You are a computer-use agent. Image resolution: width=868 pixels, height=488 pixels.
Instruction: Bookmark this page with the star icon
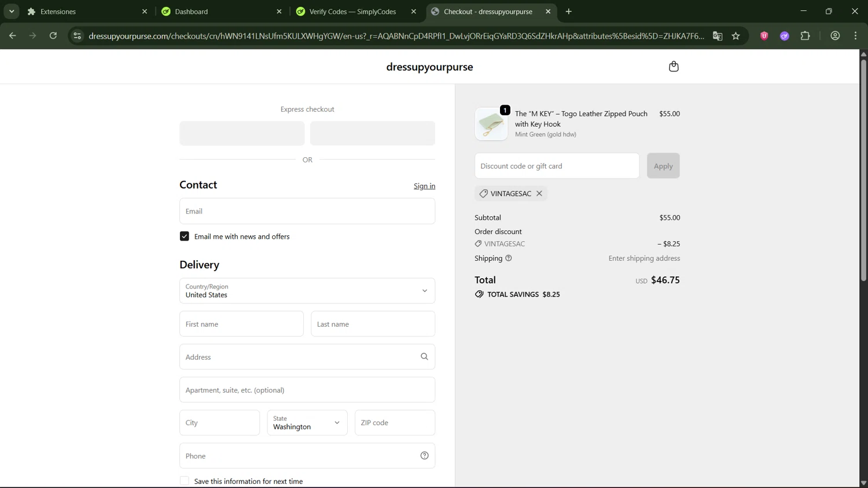point(736,36)
